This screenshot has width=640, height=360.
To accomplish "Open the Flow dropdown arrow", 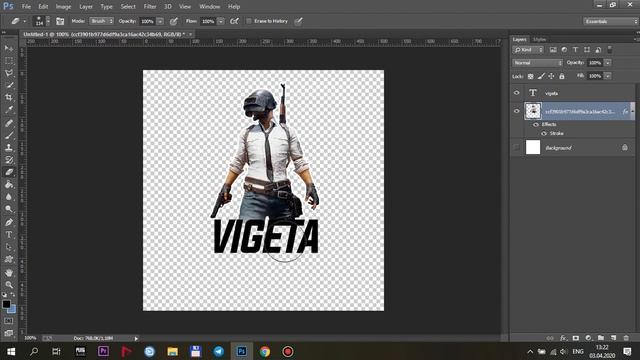I will click(x=221, y=21).
